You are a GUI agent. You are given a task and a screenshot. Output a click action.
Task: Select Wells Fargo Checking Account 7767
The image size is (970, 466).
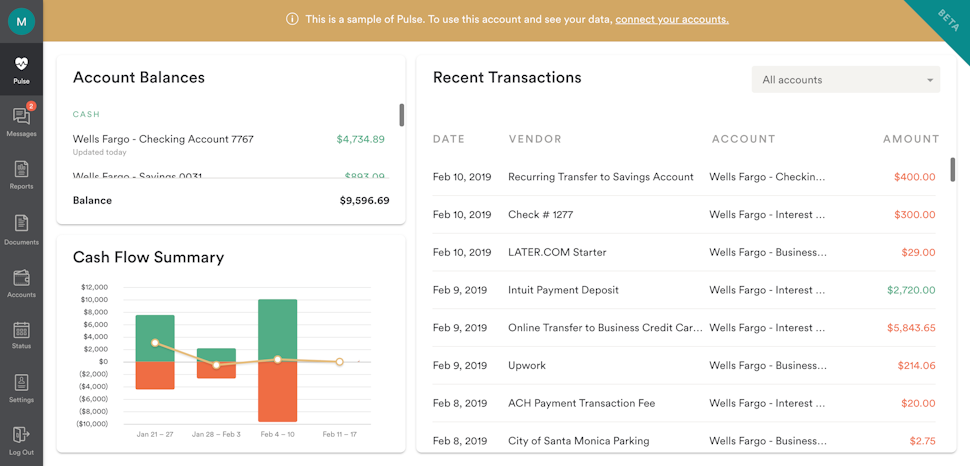163,139
